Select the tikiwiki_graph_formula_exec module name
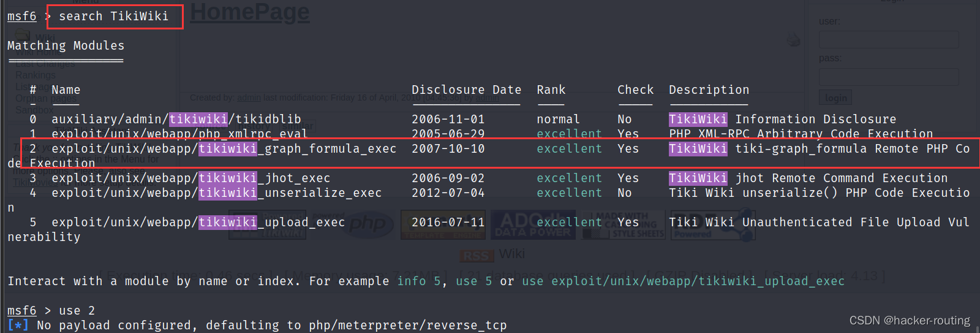Viewport: 980px width, 333px height. tap(224, 148)
